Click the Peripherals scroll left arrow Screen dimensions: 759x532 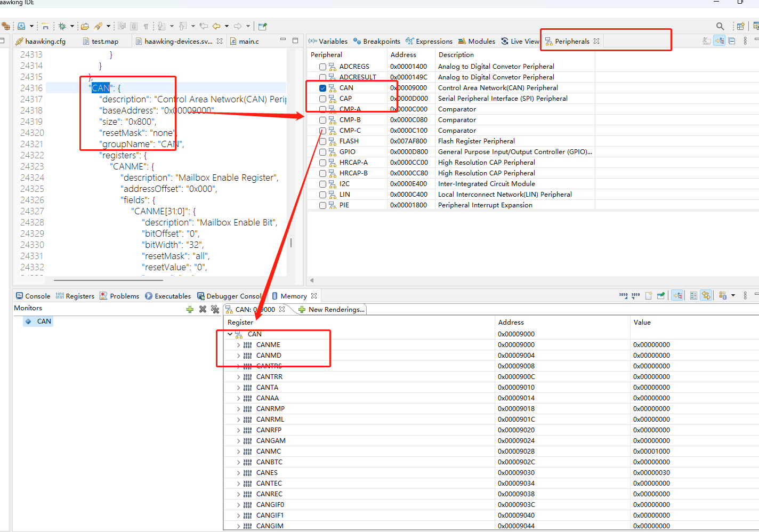click(312, 280)
